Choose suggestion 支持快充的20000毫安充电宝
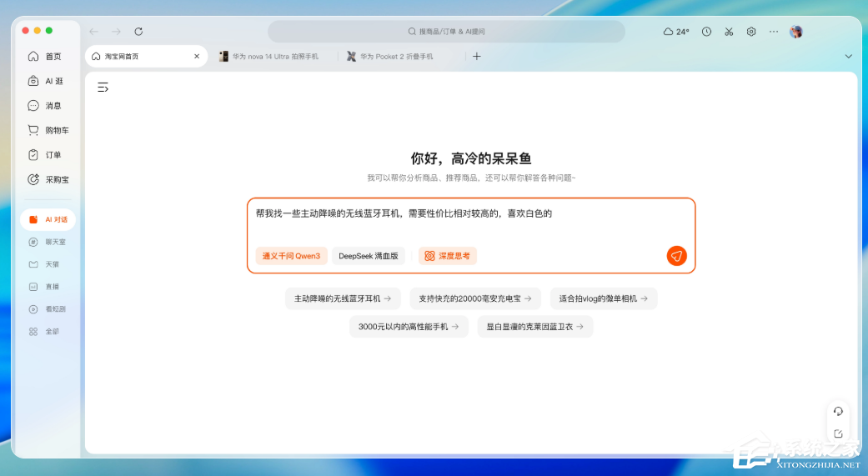The height and width of the screenshot is (476, 868). coord(475,298)
